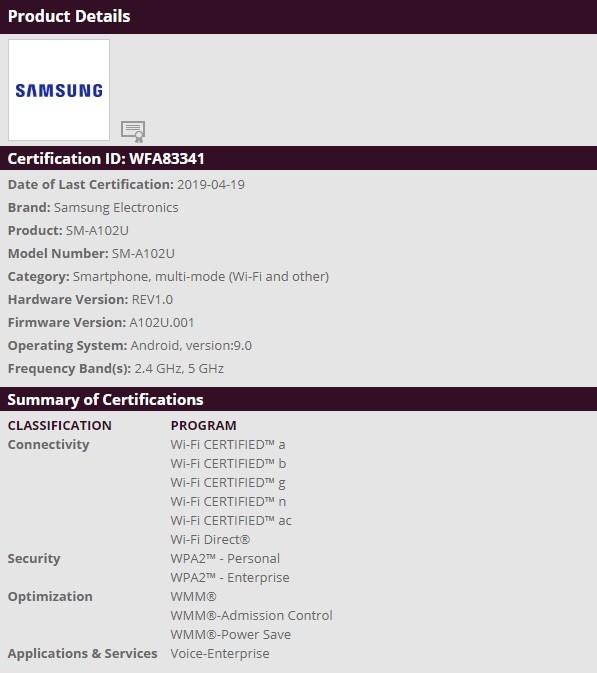This screenshot has height=673, width=597.
Task: Click Wi-Fi CERTIFIED a entry
Action: point(228,445)
